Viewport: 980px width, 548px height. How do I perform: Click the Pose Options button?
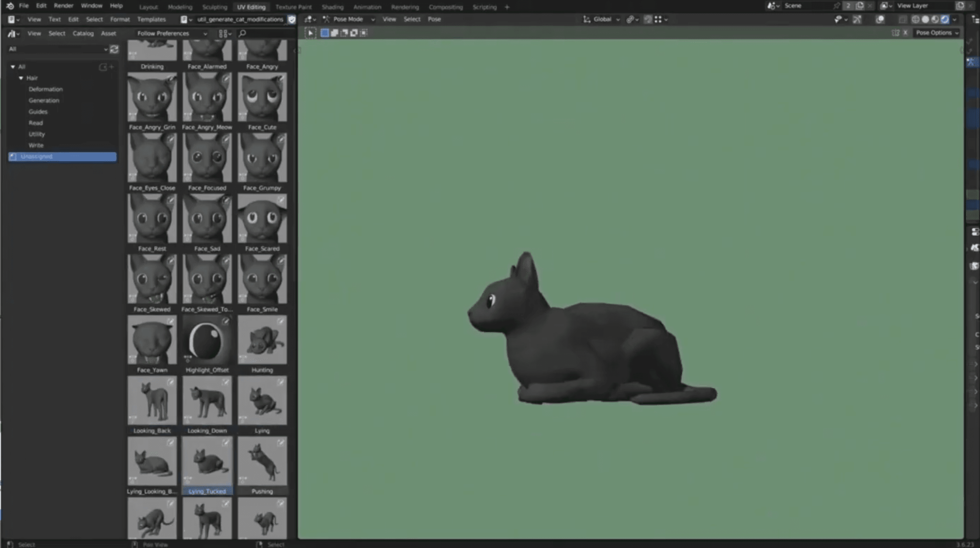coord(936,33)
